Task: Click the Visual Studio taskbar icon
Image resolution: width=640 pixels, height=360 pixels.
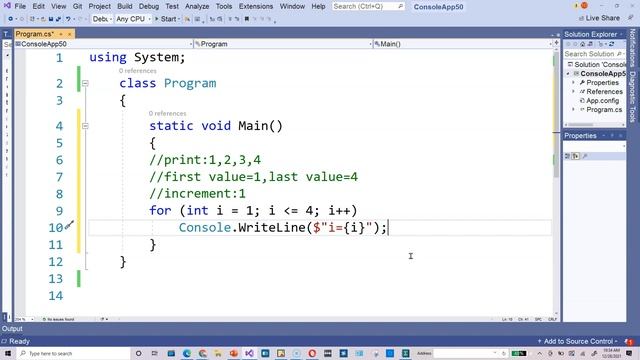Action: tap(249, 353)
